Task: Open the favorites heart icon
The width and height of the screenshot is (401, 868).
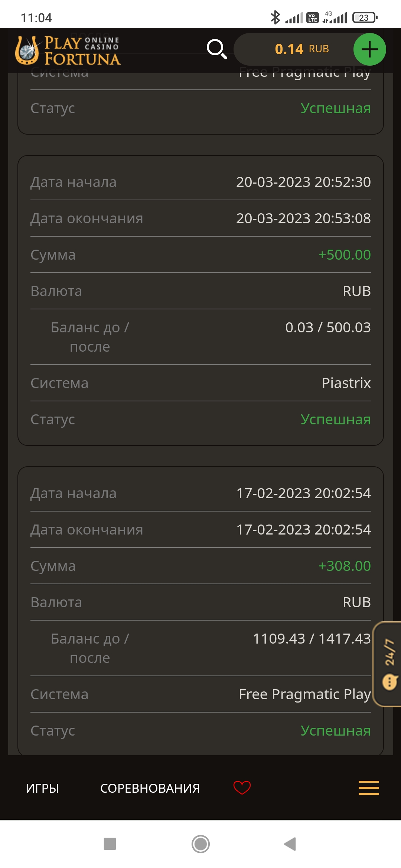Action: (242, 787)
